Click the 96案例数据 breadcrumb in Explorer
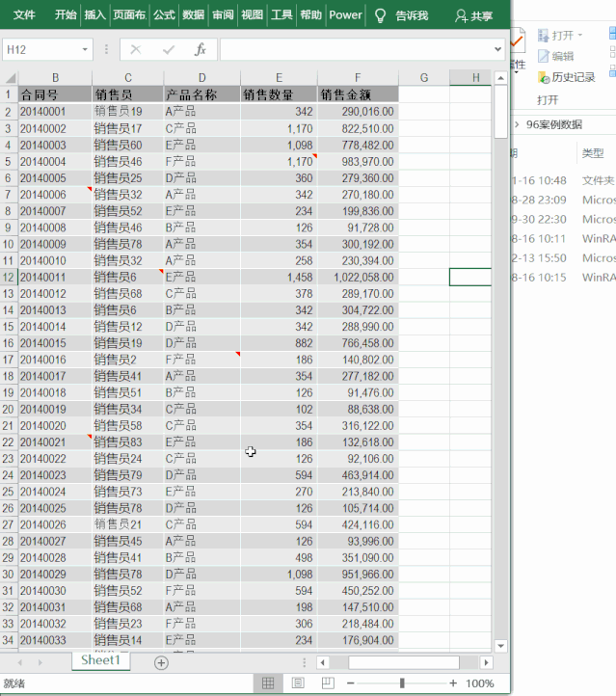 click(554, 124)
